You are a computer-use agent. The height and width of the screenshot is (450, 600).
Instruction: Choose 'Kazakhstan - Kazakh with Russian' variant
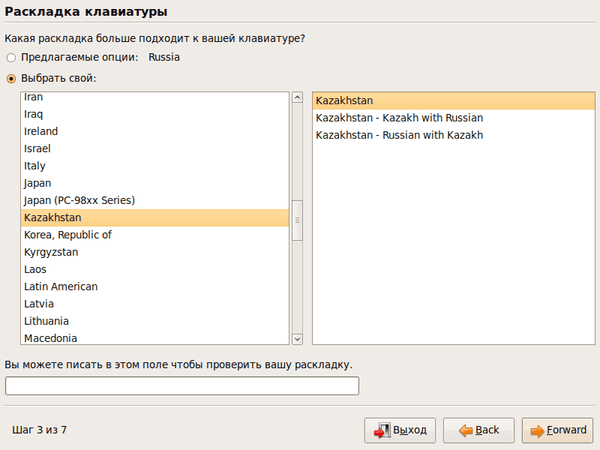point(453,118)
